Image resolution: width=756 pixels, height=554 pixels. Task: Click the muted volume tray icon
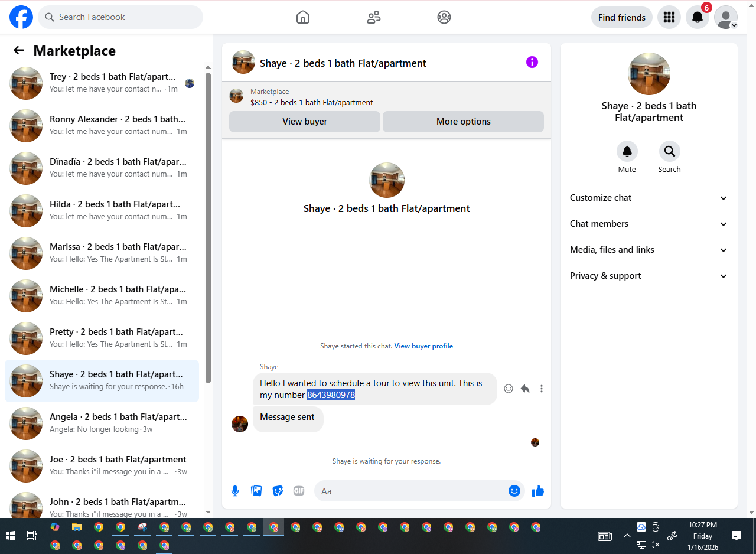point(655,545)
